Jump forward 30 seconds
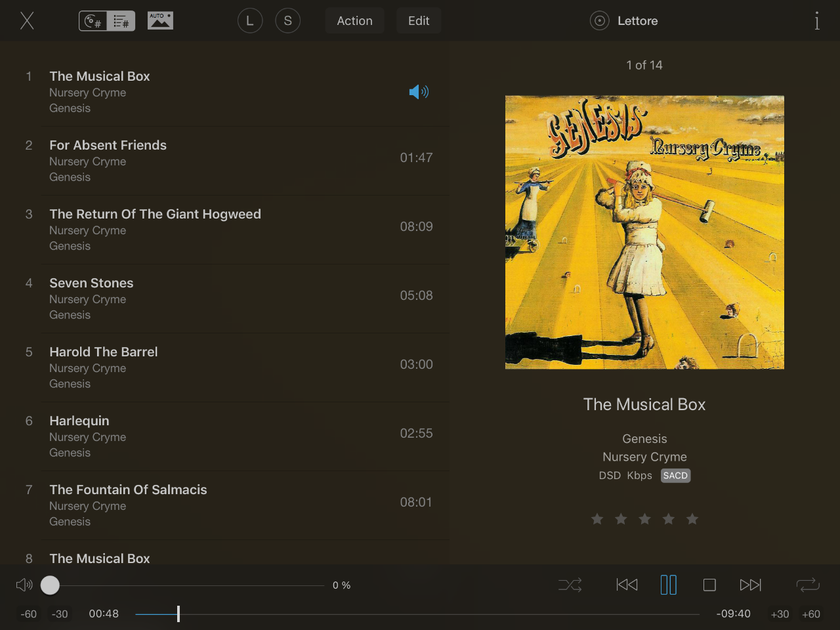Screen dimensions: 840x630 (780, 614)
